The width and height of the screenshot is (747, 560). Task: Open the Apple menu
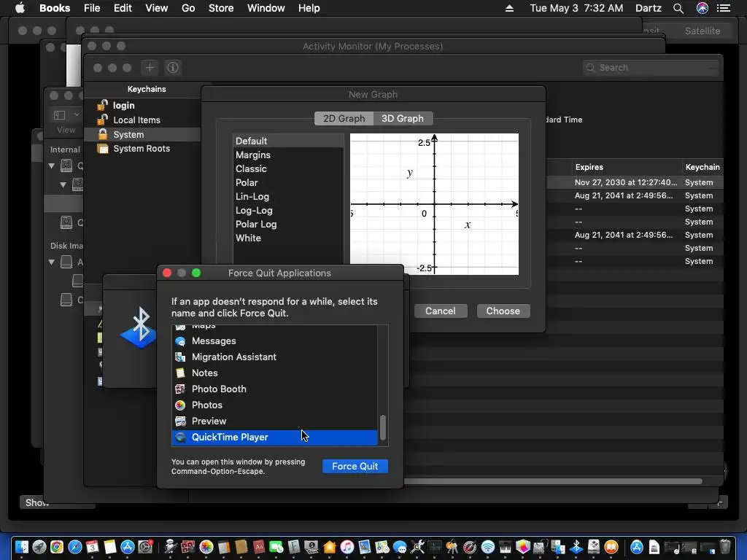(20, 8)
